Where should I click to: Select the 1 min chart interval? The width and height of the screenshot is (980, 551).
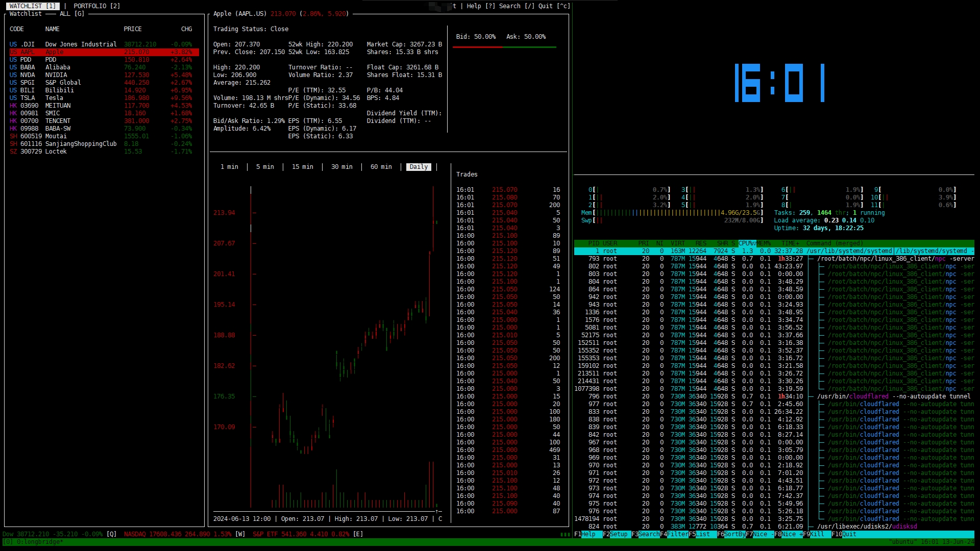pos(229,167)
